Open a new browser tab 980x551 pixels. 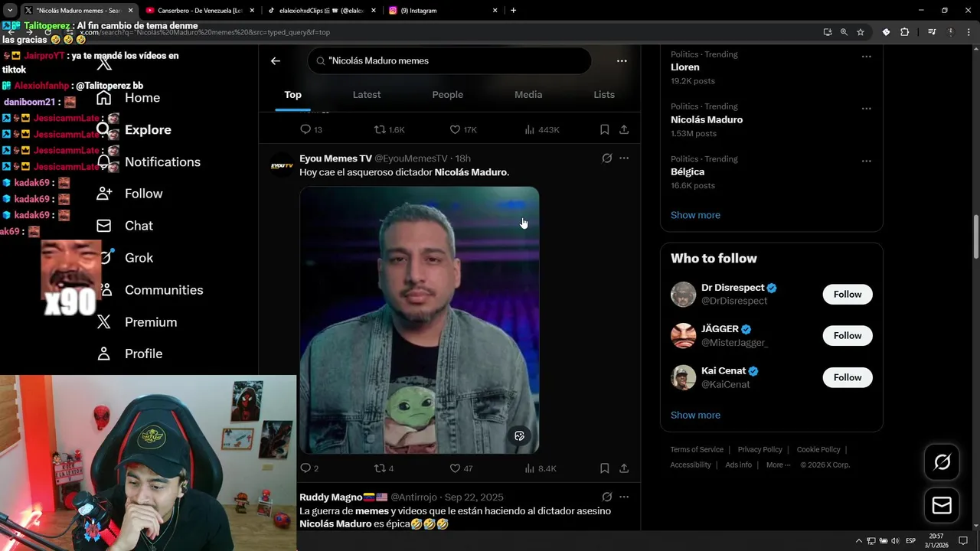[x=513, y=11]
